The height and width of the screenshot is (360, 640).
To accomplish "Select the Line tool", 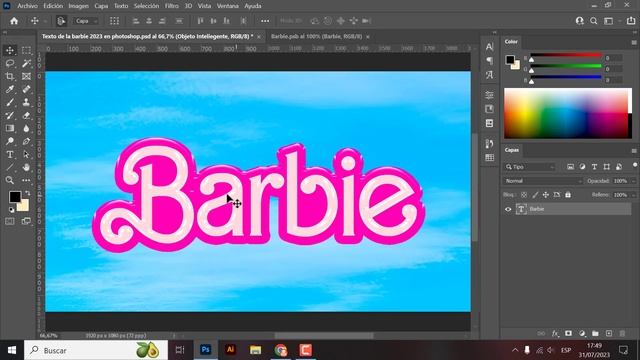I will click(10, 167).
